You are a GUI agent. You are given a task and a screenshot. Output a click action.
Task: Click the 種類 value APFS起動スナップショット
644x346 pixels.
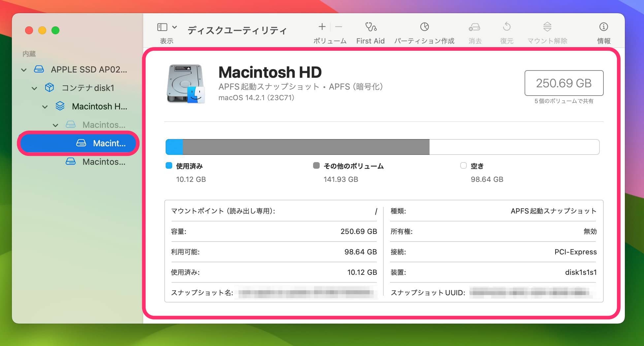pos(554,211)
